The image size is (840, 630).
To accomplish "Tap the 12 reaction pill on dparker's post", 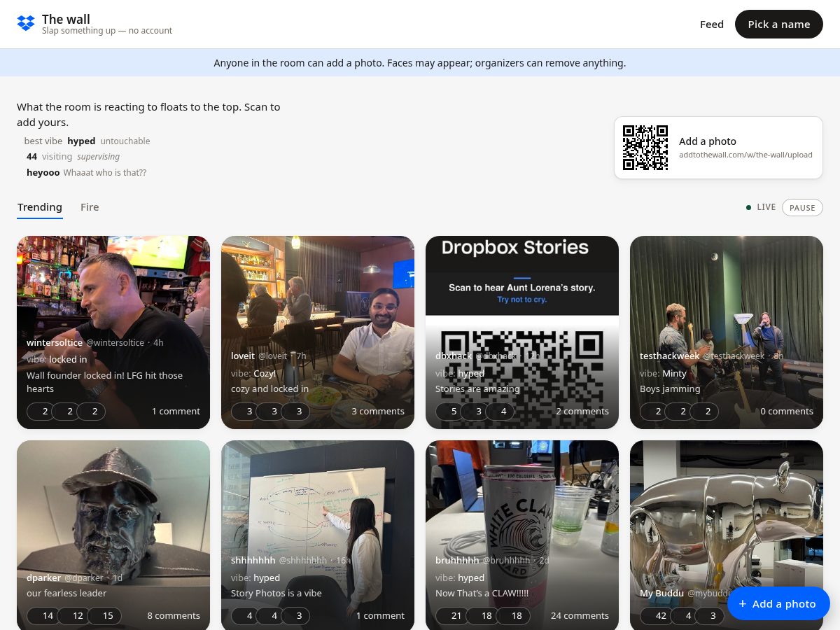I will click(72, 616).
